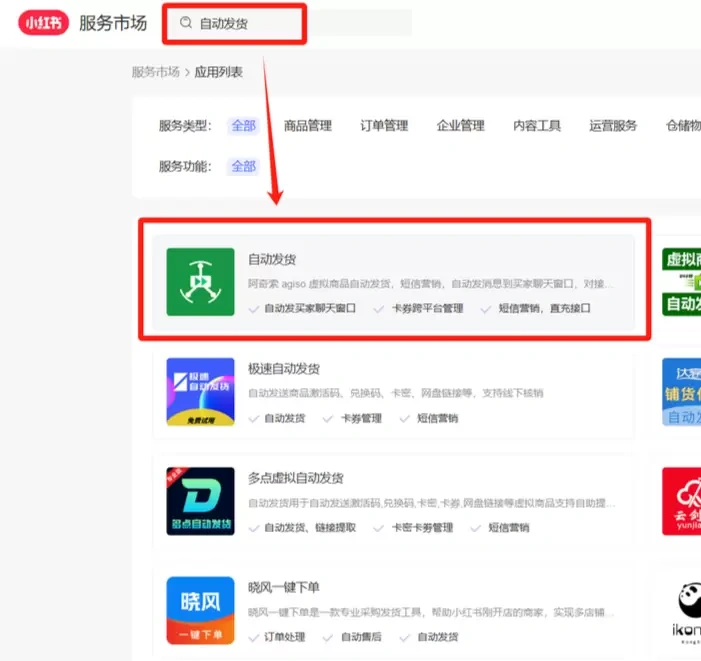Select the 内容工具 service type
Image resolution: width=701 pixels, height=661 pixels.
pyautogui.click(x=537, y=126)
